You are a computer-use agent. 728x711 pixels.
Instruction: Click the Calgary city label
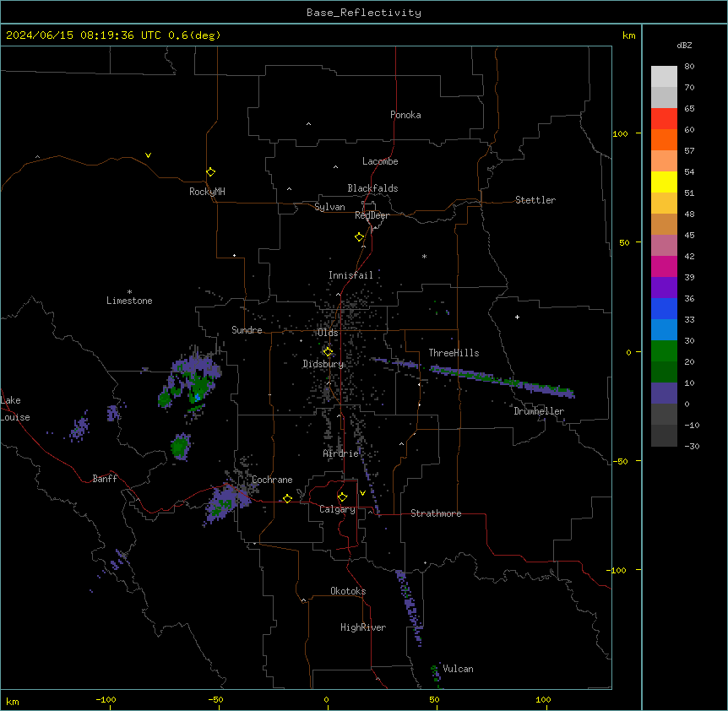point(337,509)
